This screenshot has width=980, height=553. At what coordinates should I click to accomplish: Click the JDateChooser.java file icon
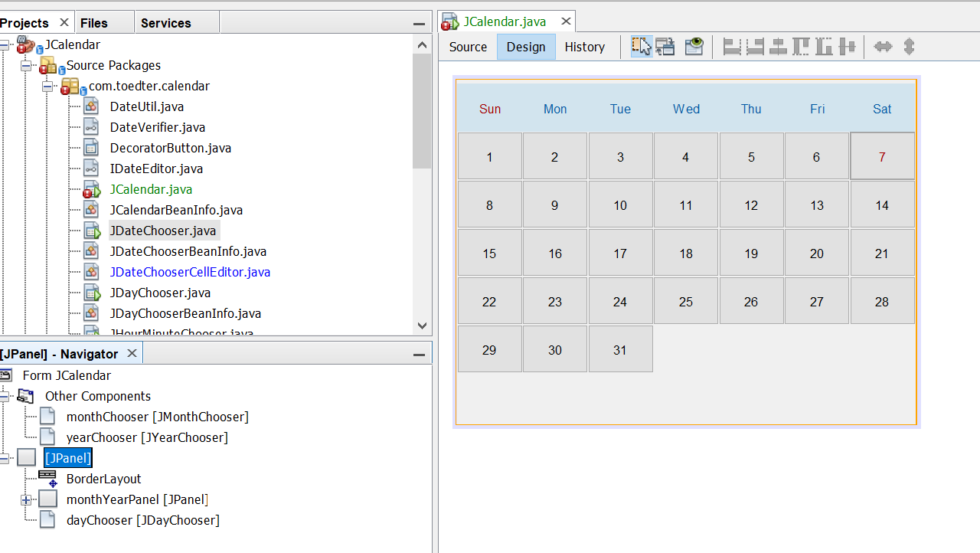click(92, 231)
